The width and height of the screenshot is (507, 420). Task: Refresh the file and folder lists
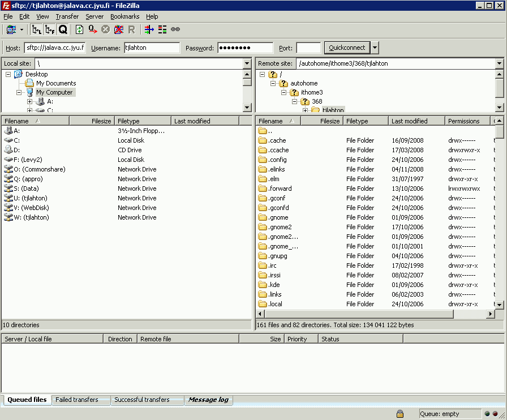click(79, 30)
